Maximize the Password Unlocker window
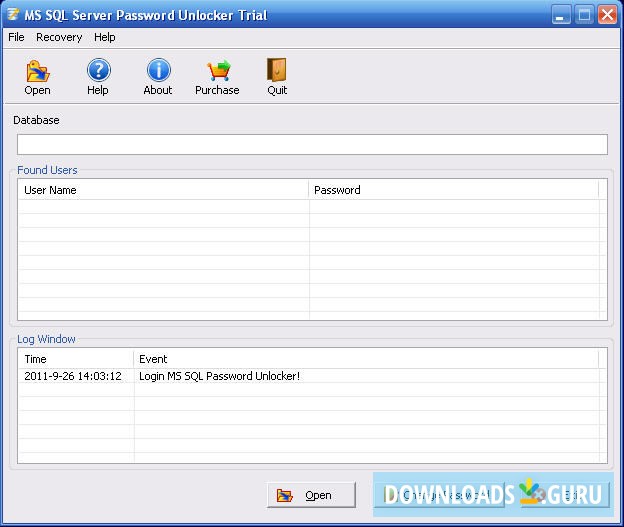The width and height of the screenshot is (624, 527). tap(584, 16)
